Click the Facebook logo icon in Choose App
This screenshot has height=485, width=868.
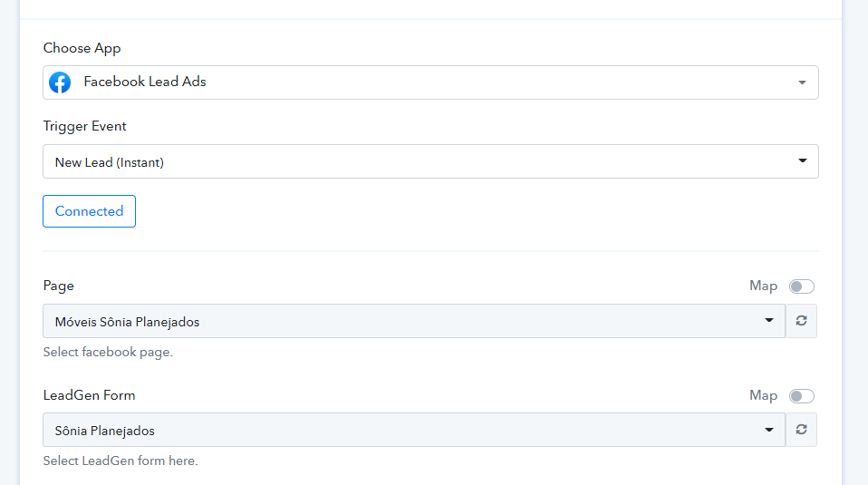[x=60, y=82]
